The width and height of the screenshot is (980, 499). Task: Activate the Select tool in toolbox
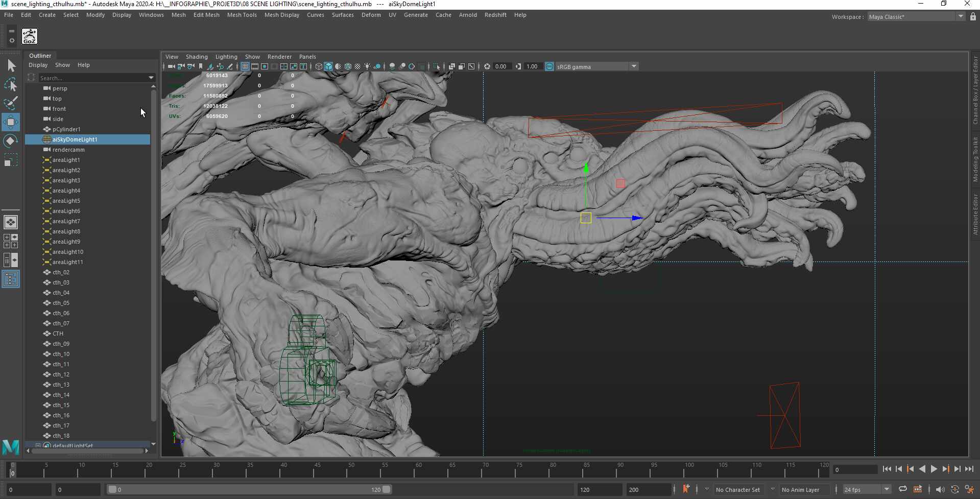click(11, 65)
